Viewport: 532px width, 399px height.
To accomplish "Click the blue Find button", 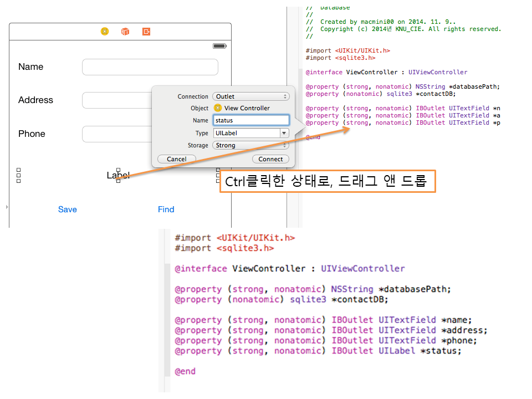I will click(166, 209).
